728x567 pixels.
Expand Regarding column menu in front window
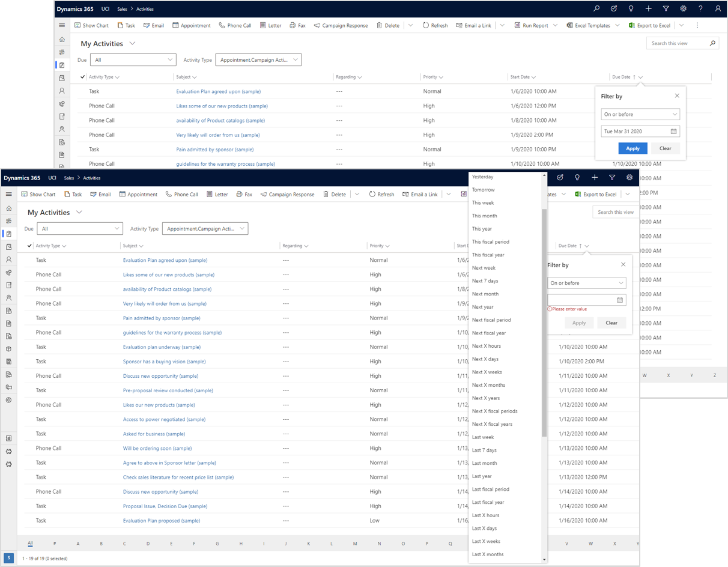(x=306, y=246)
